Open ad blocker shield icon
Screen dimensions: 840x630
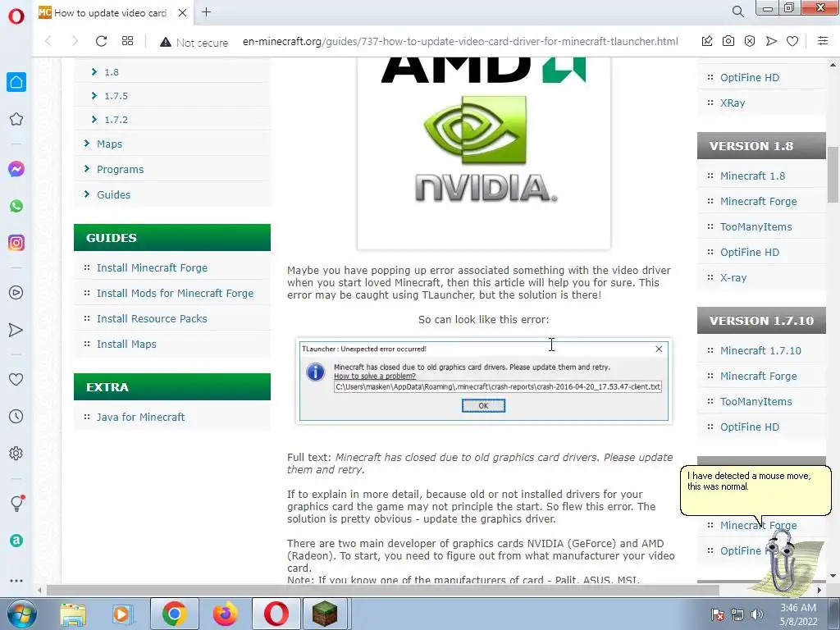point(750,41)
